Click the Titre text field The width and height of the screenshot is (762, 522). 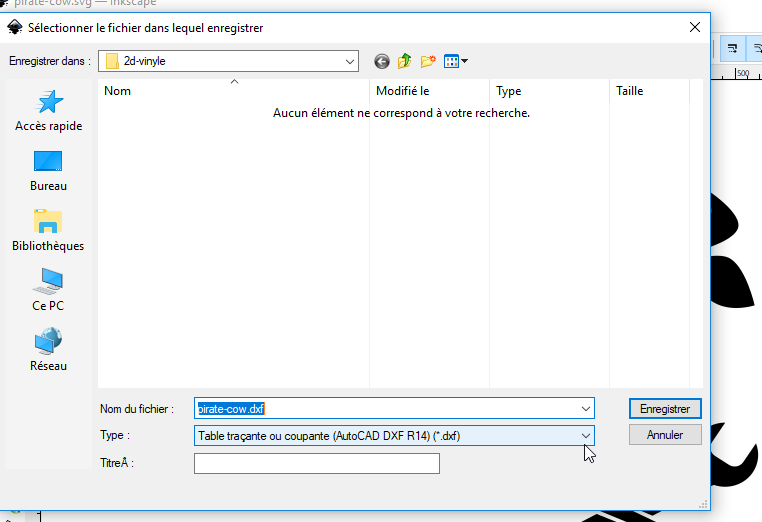317,463
